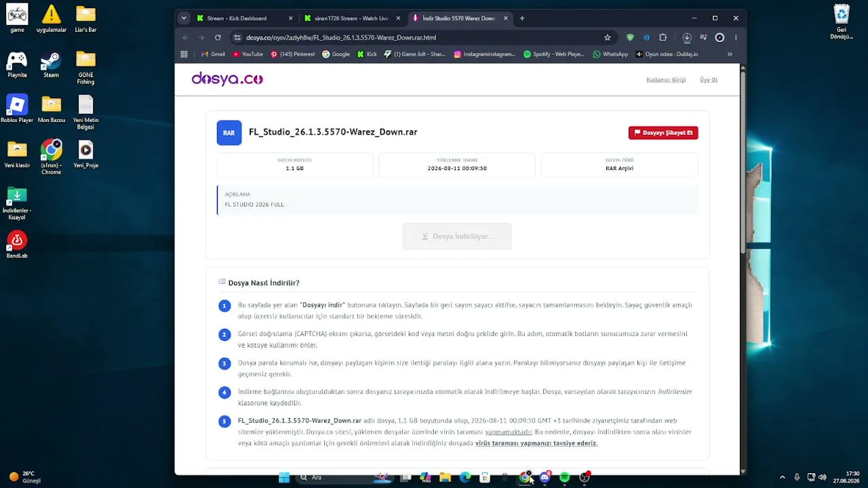Select the uygulamalar warning icon on desktop

coord(51,19)
